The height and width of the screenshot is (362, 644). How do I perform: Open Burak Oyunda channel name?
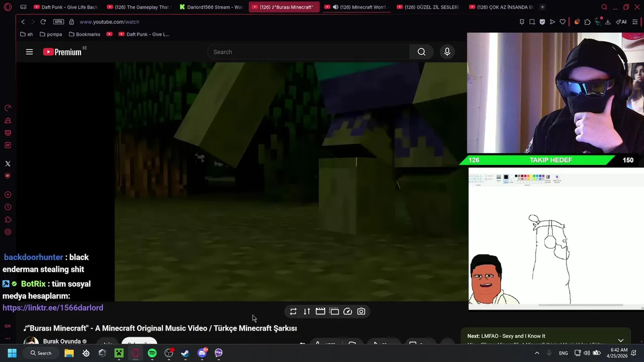click(62, 341)
